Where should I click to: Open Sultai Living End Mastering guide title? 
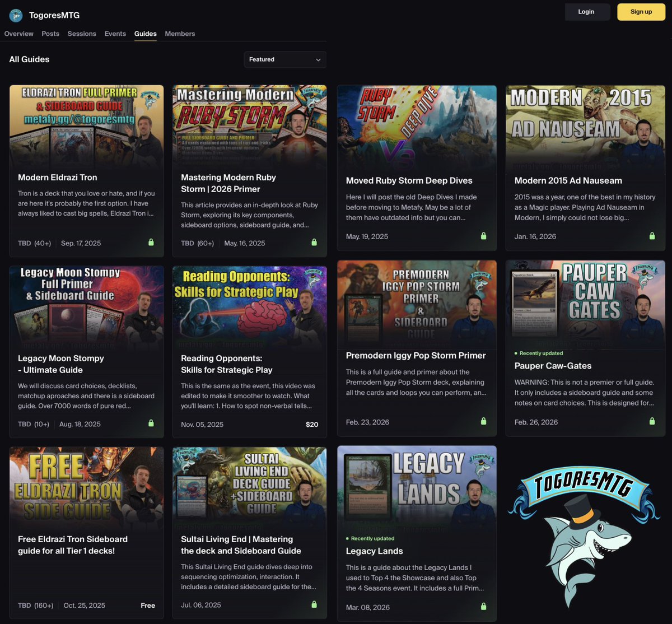tap(241, 545)
